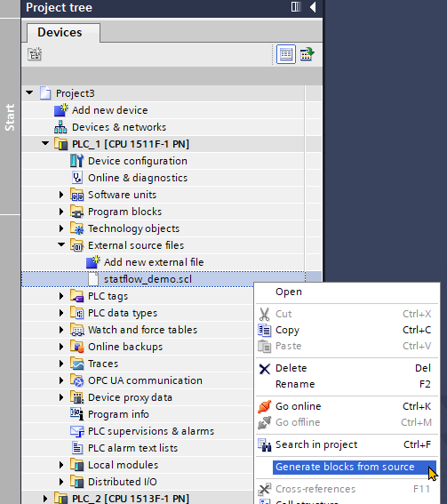Select the statflow_demo.scl file
The height and width of the screenshot is (504, 447).
(148, 279)
